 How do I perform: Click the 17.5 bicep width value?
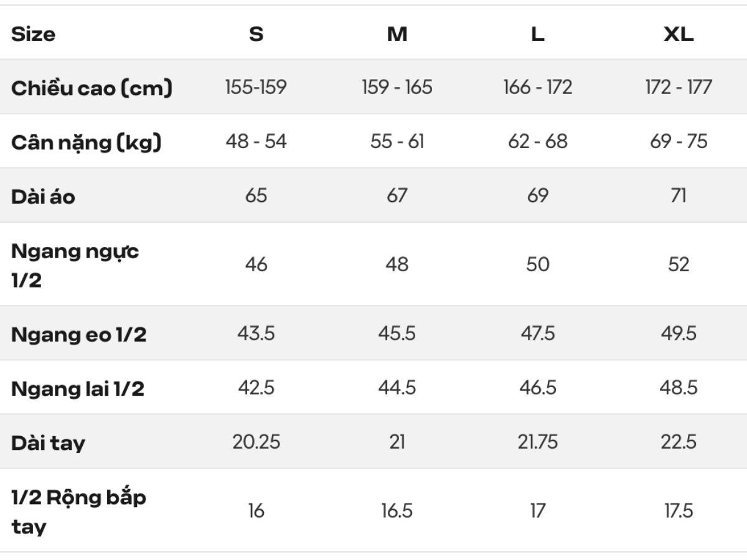pos(679,511)
